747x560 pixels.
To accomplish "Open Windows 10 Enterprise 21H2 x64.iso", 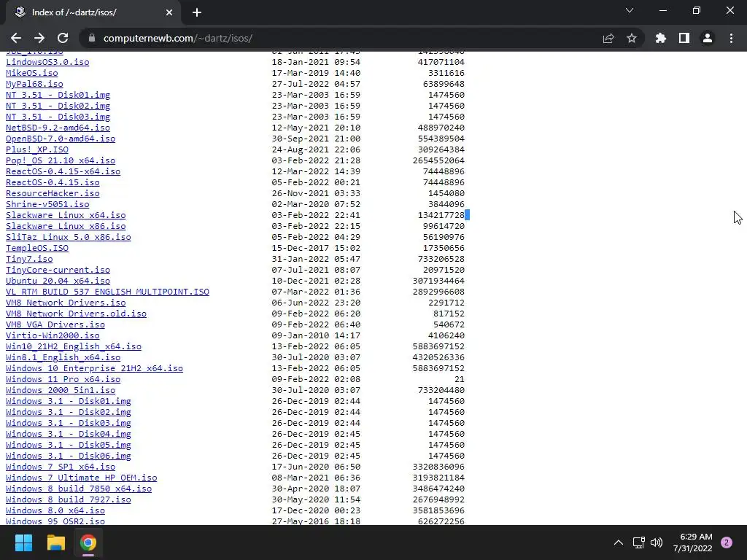I will (x=94, y=368).
